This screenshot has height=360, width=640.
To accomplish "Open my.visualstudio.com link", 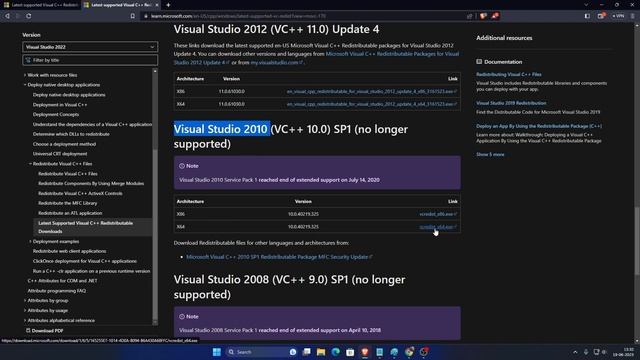I will point(277,62).
